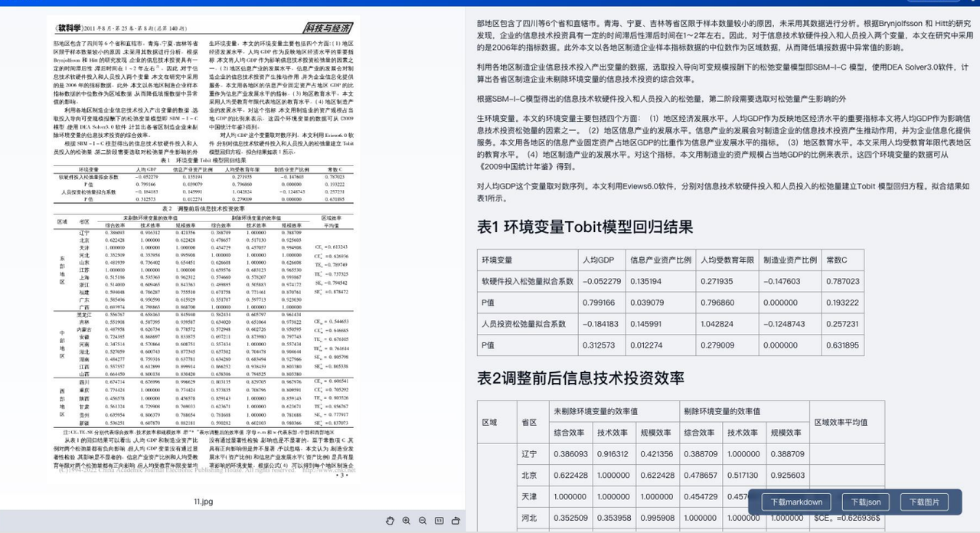
Task: Click the zoom in magnifier icon
Action: coord(407,521)
